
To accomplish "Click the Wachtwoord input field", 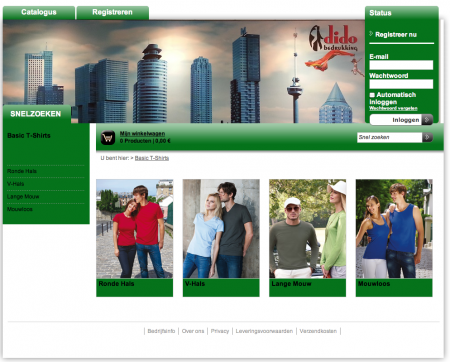I will 401,84.
